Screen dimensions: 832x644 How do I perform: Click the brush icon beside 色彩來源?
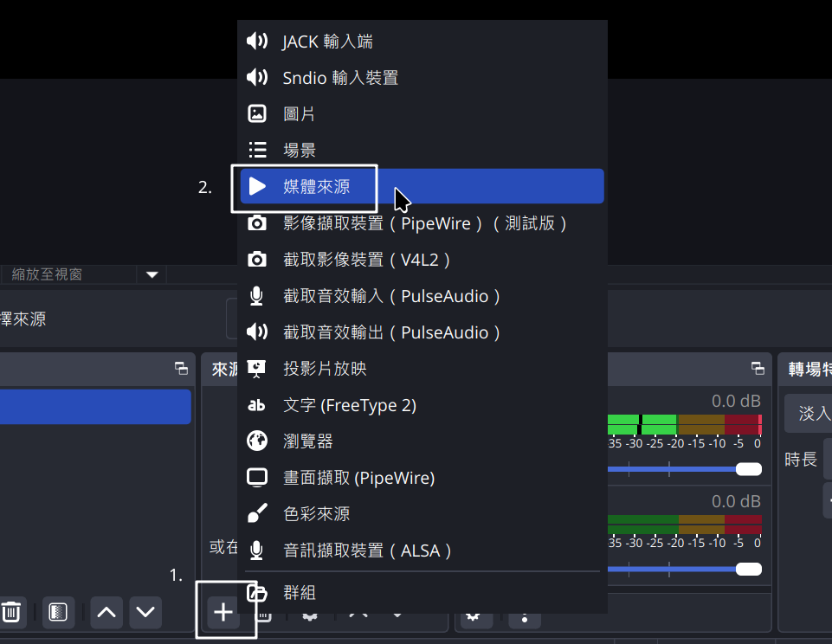(257, 513)
